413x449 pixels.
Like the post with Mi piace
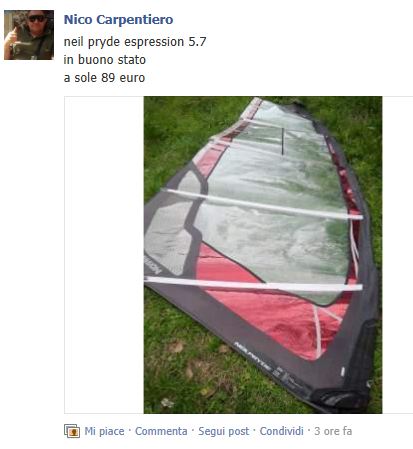(104, 431)
